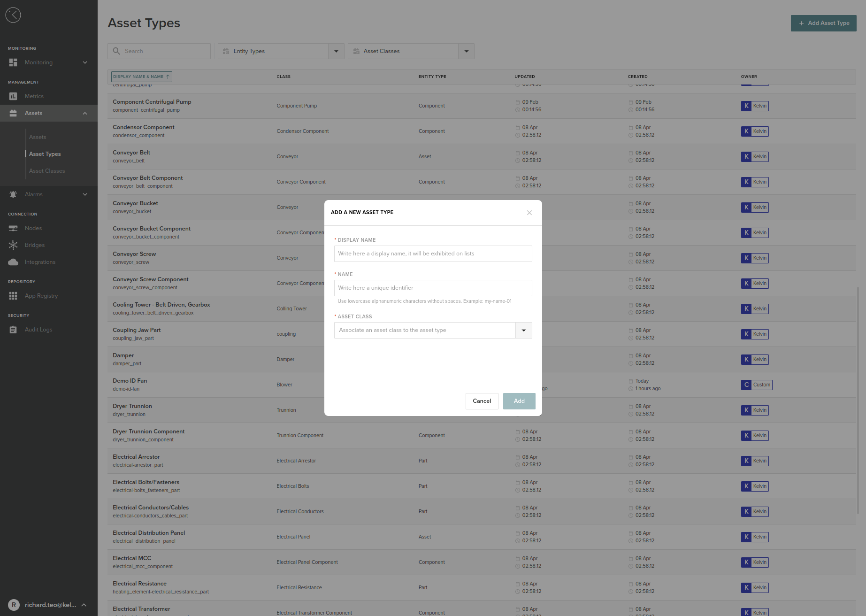This screenshot has height=616, width=866.
Task: Cancel the new asset type dialog
Action: click(x=482, y=401)
